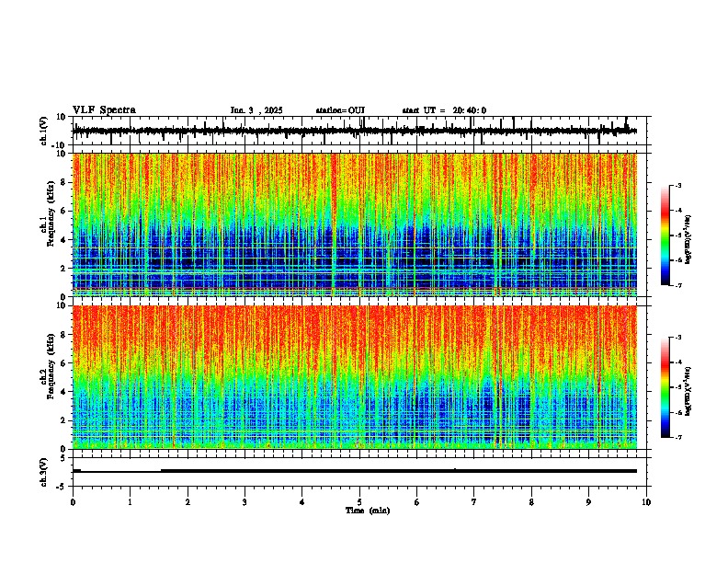This screenshot has height=563, width=728.
Task: Click the ch.1 "Frequency (kHz)" axis label
Action: point(51,214)
